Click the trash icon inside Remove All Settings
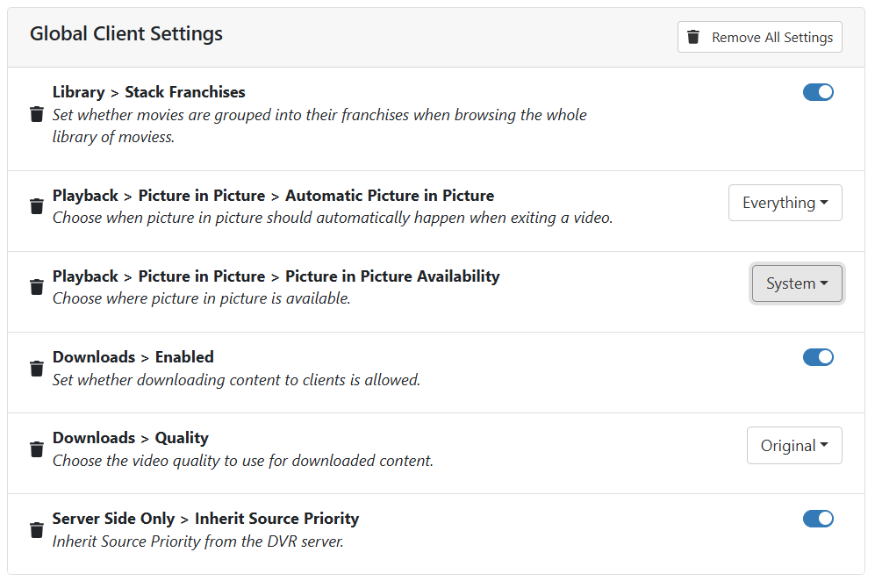The height and width of the screenshot is (588, 875). click(x=693, y=37)
